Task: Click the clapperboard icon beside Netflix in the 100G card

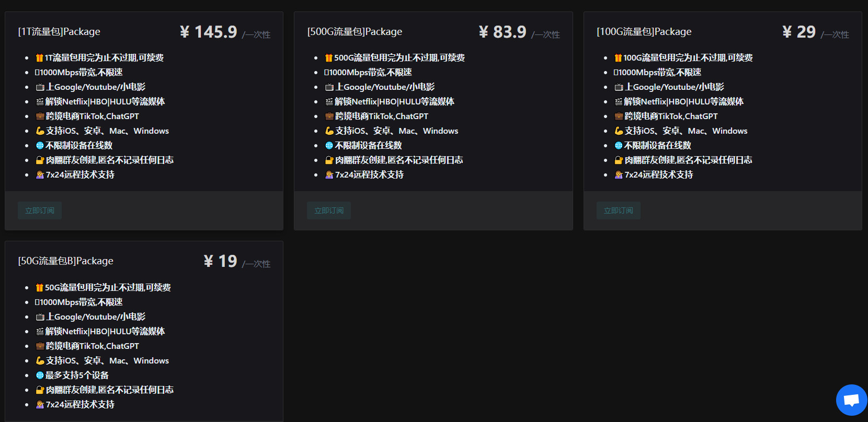Action: [619, 102]
